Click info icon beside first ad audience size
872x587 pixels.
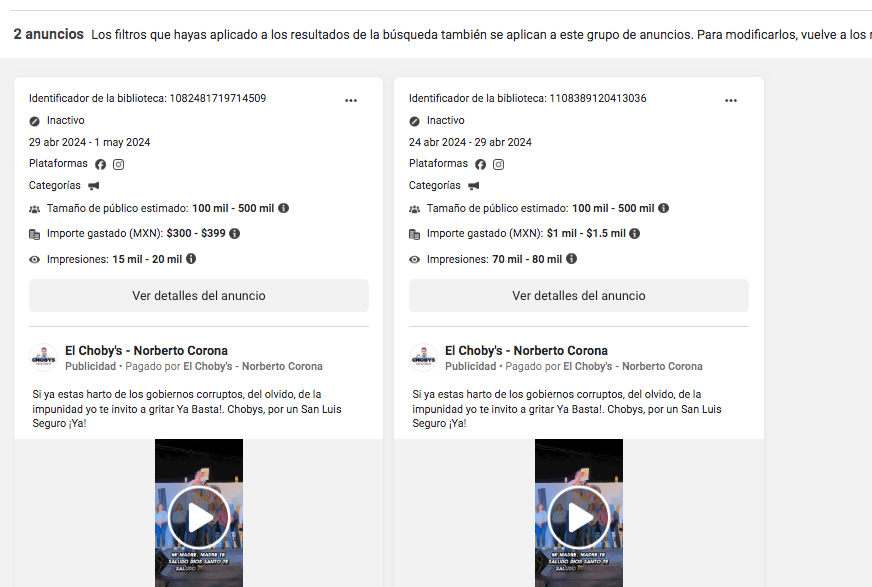pyautogui.click(x=283, y=208)
